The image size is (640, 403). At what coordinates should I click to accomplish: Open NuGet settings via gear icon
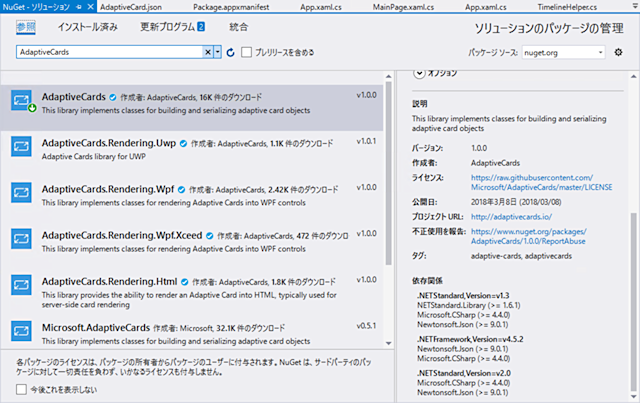coord(618,52)
